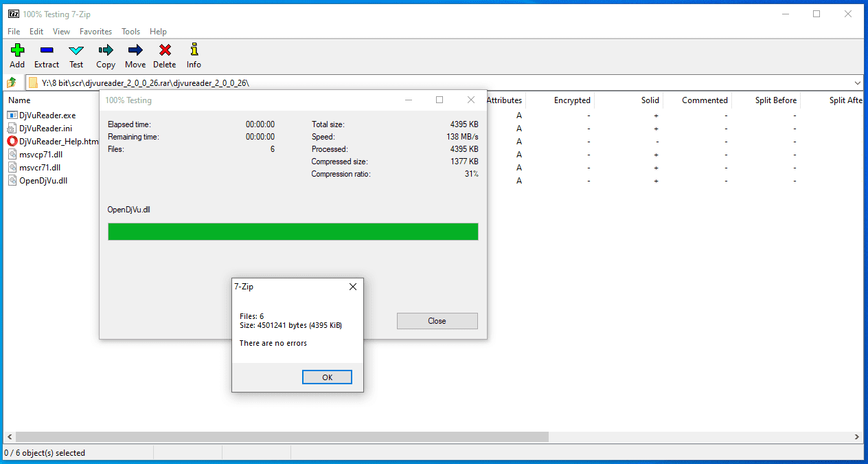
Task: Click the '1377 KB' compressed size value
Action: point(464,162)
